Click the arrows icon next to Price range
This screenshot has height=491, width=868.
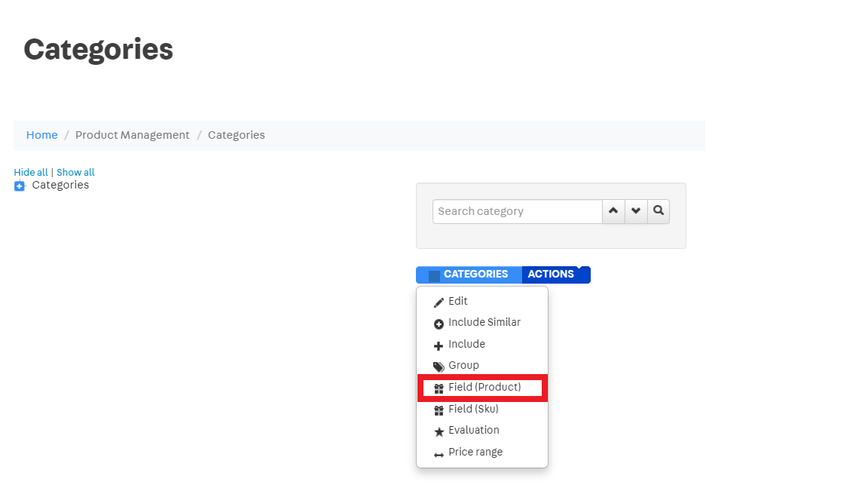[x=439, y=452]
